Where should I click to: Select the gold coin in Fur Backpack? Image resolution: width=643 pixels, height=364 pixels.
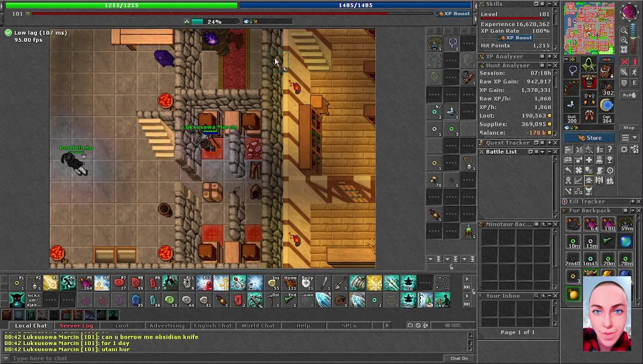click(x=573, y=294)
